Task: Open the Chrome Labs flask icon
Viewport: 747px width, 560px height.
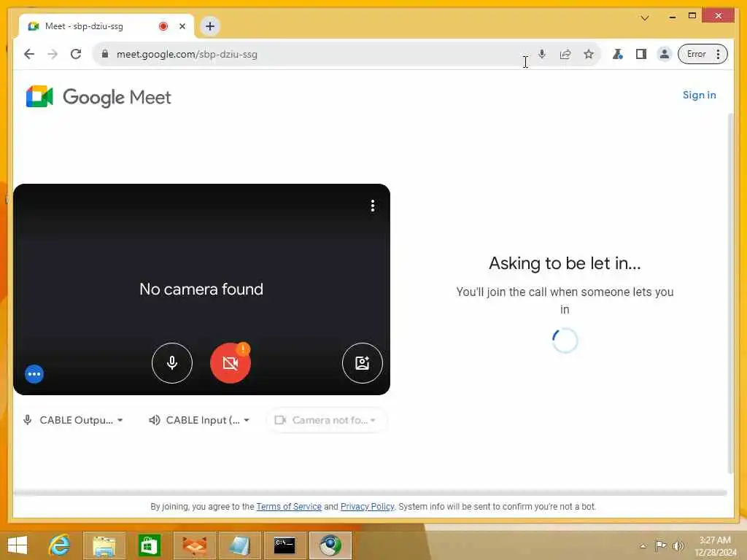Action: point(617,54)
